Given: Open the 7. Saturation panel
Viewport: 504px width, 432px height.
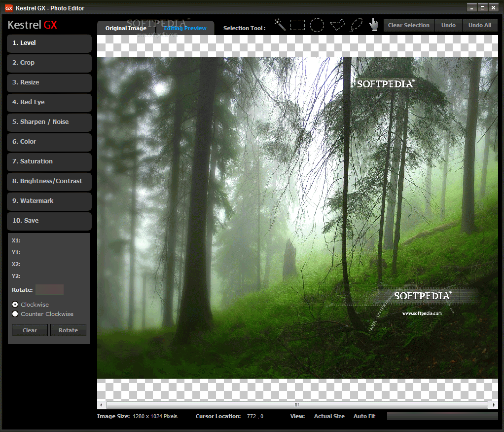Looking at the screenshot, I should pyautogui.click(x=49, y=161).
